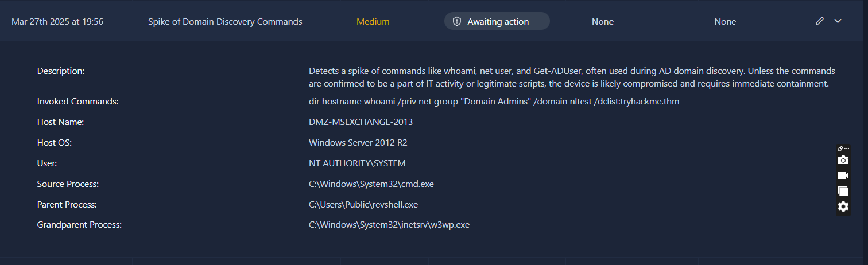Screen dimensions: 868x265
Task: Click the pencil edit icon on the alert row
Action: pyautogui.click(x=820, y=21)
